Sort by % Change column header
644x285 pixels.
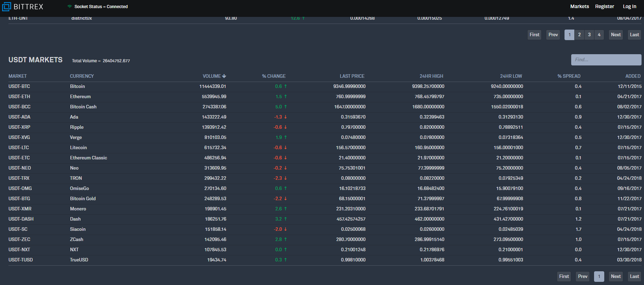click(274, 76)
